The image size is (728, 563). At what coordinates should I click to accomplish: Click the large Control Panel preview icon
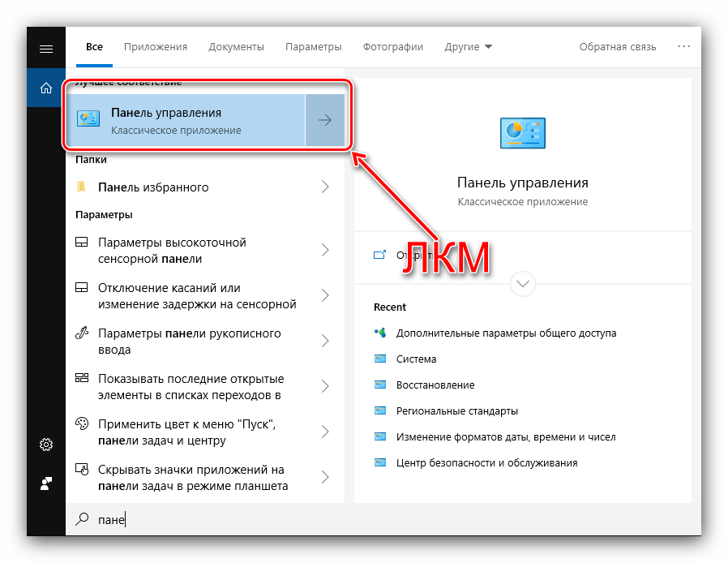523,133
